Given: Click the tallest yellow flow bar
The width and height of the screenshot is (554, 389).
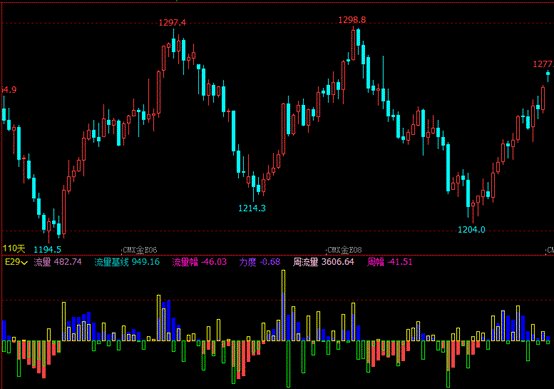Looking at the screenshot, I should [x=283, y=305].
